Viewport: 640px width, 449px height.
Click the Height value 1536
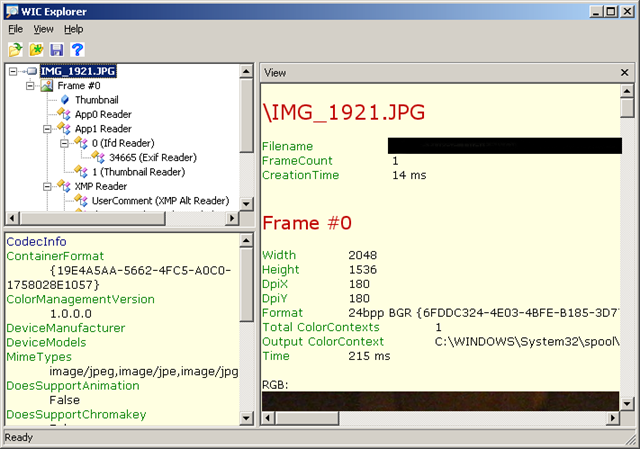point(362,269)
